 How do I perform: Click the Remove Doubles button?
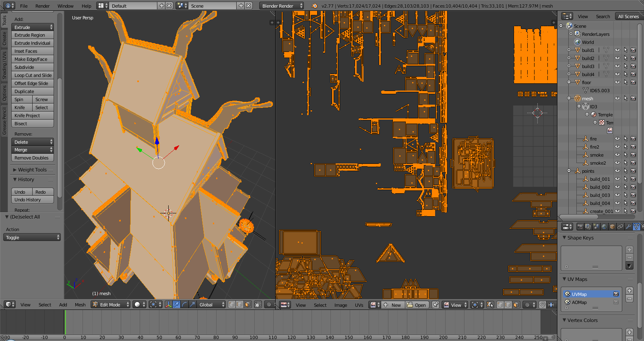(x=32, y=158)
